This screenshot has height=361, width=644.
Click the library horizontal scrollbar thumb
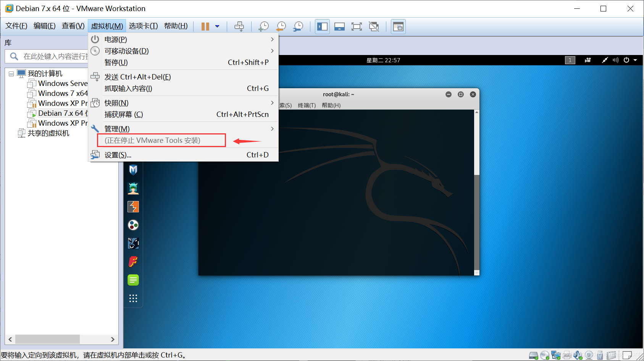[47, 339]
